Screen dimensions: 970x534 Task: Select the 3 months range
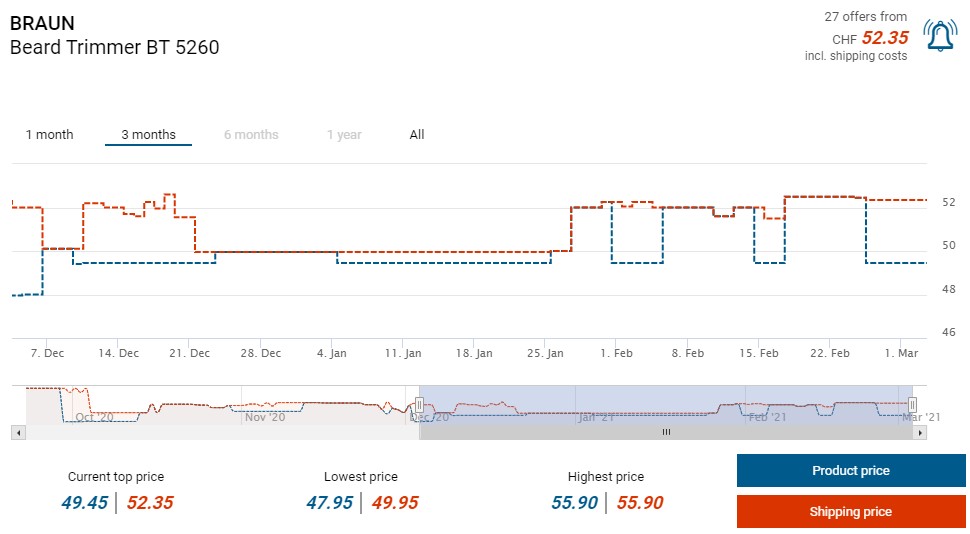click(x=148, y=135)
